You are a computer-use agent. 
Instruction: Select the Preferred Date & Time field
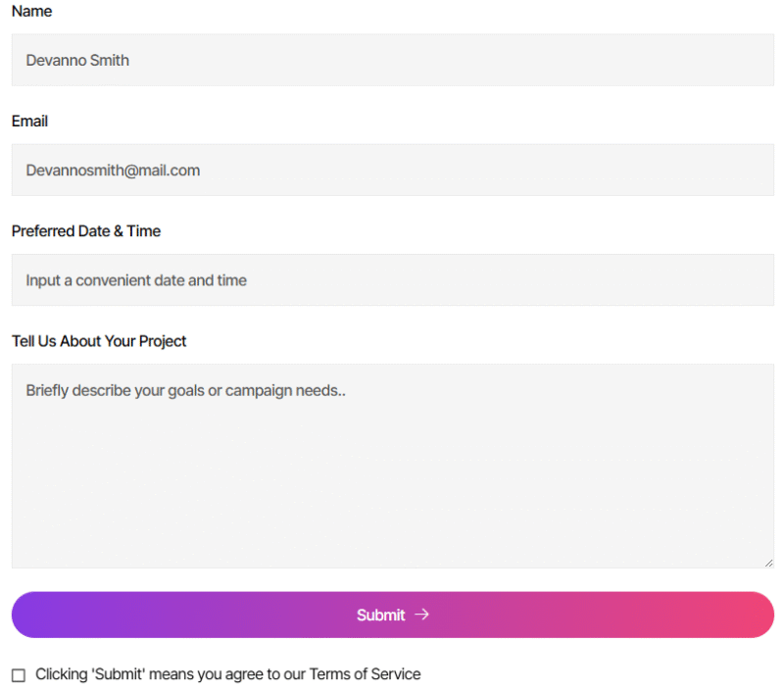click(392, 279)
